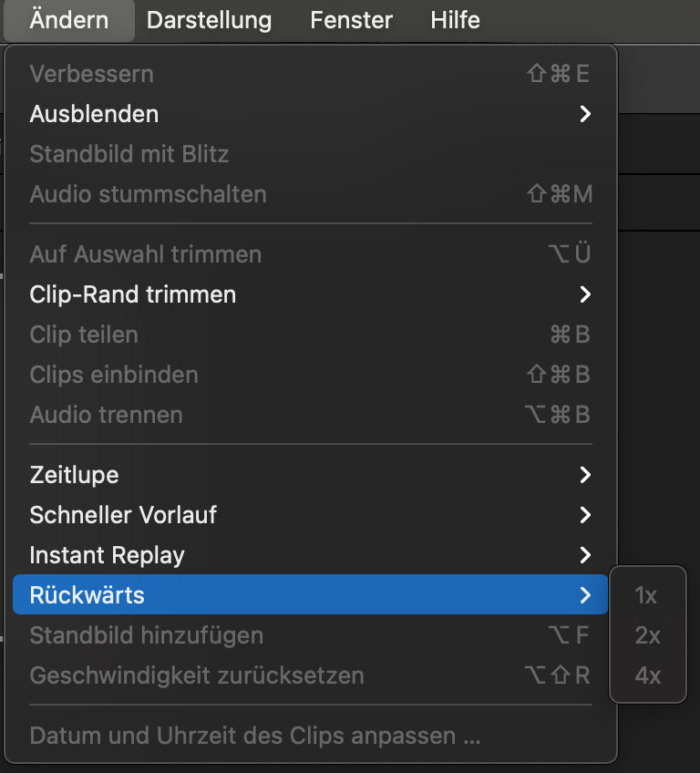
Task: Open the Darstellung menu
Action: click(x=209, y=20)
